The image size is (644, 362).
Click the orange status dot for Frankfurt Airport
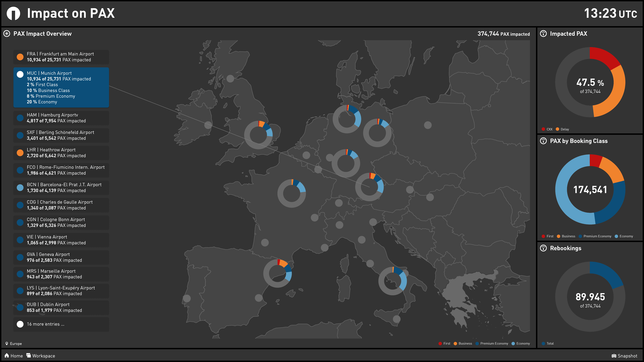click(20, 57)
